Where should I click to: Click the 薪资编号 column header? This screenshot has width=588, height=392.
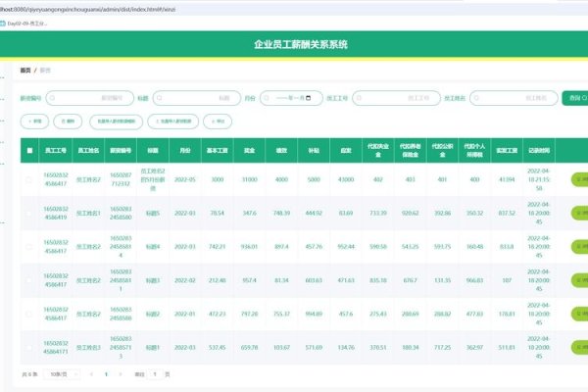click(x=121, y=150)
